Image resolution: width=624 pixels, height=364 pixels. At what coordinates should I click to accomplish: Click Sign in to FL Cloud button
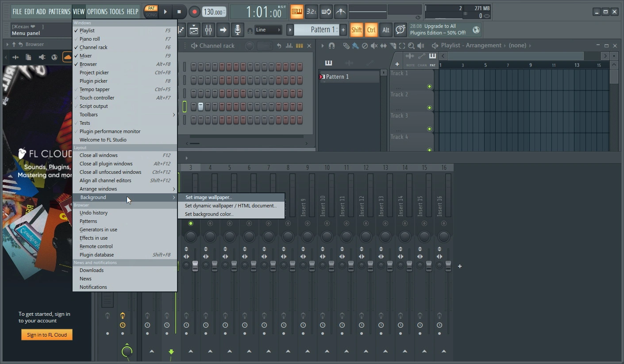(47, 335)
